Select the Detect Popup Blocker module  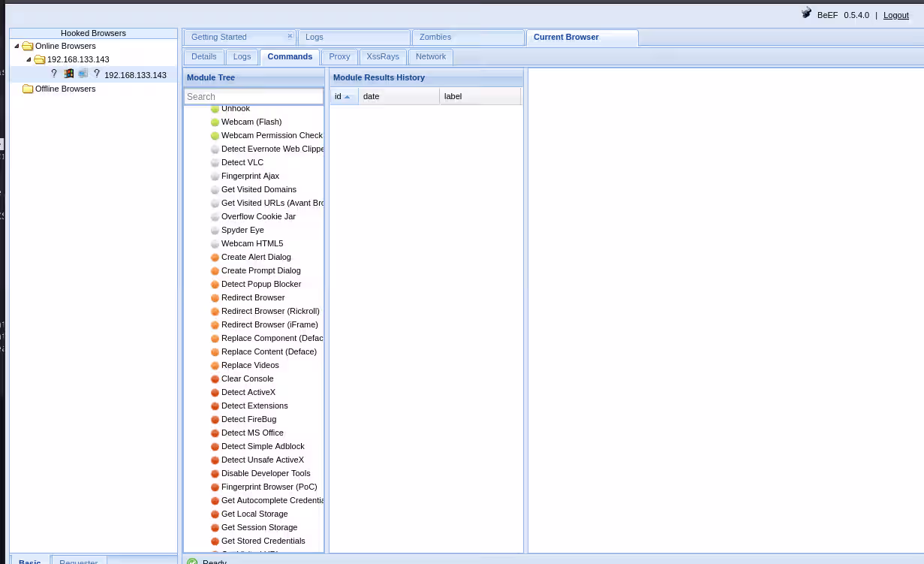tap(260, 284)
